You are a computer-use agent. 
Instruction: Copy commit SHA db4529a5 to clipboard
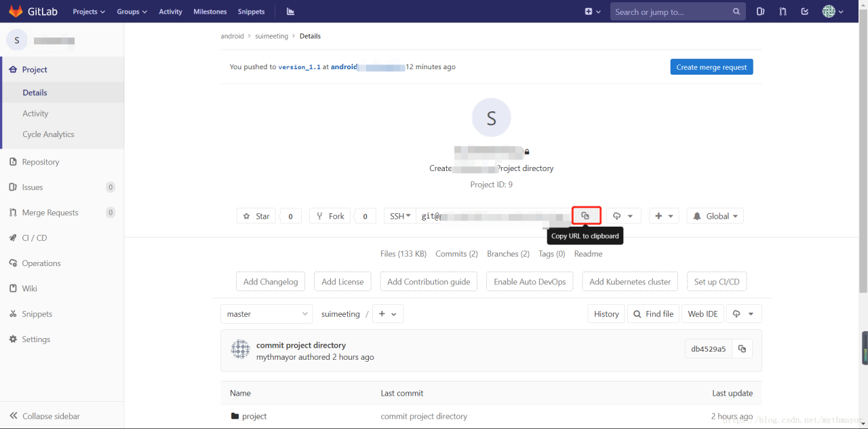point(742,349)
